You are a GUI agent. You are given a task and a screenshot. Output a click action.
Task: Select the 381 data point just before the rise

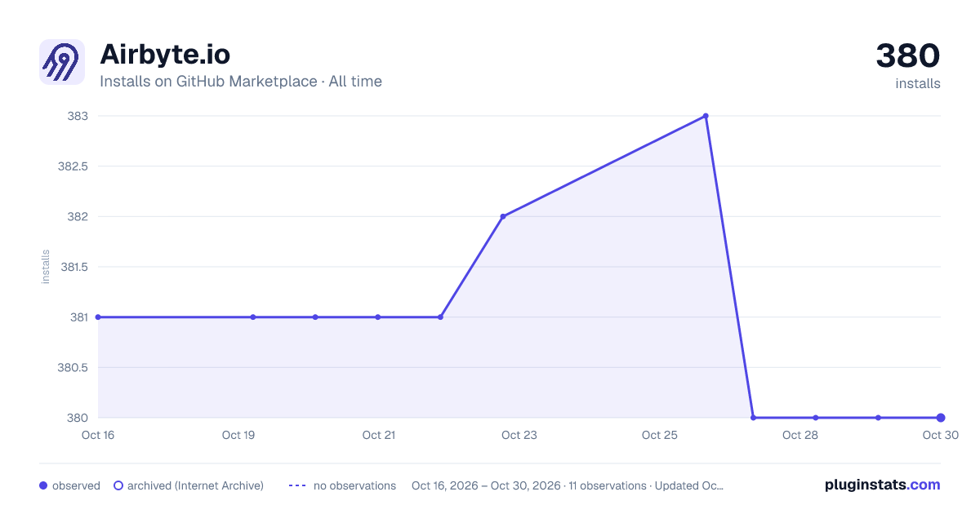pyautogui.click(x=440, y=317)
